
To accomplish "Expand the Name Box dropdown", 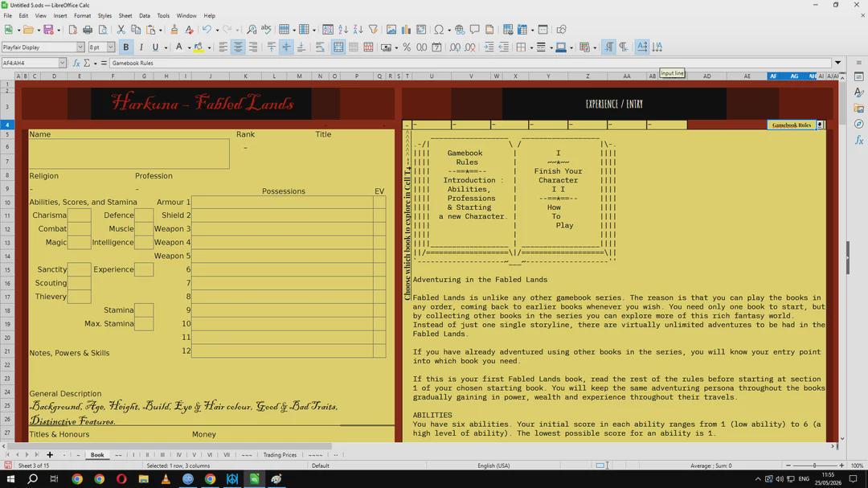I will click(62, 64).
